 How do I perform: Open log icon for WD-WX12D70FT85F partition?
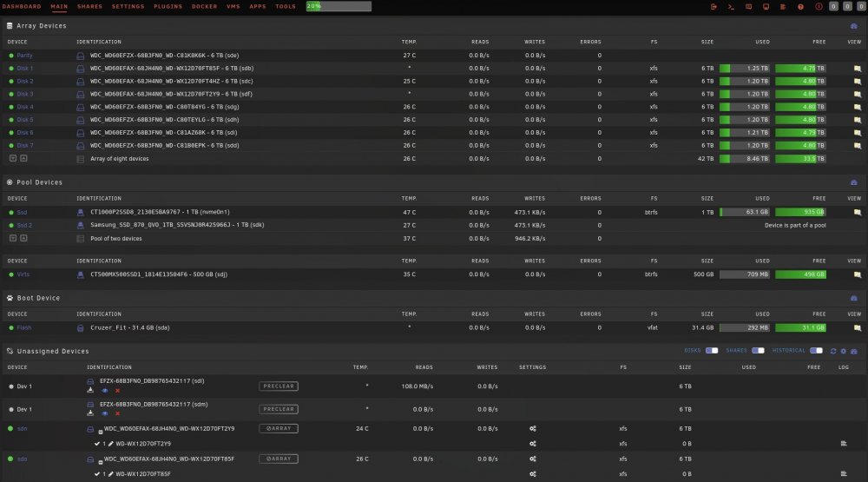click(x=844, y=473)
